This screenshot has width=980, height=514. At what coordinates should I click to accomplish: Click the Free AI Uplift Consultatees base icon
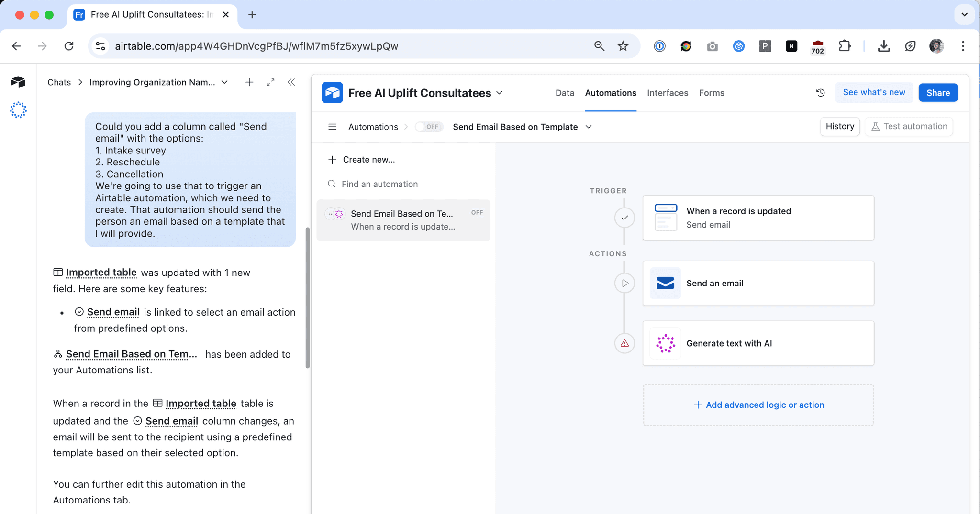coord(332,93)
